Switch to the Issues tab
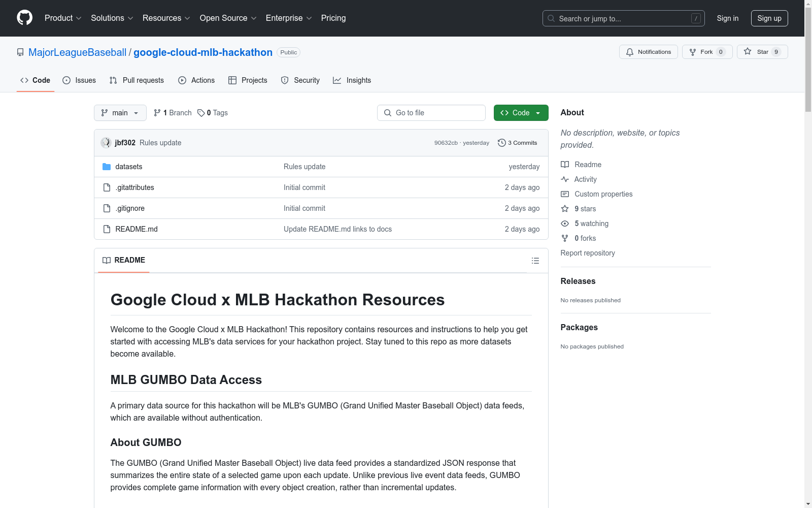Screen dimensions: 812x508 [79, 80]
